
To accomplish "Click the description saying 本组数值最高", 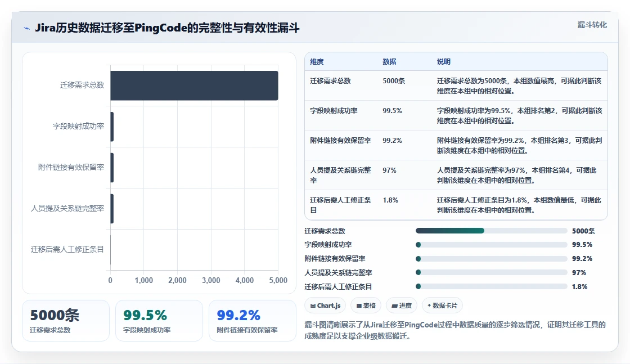I will [519, 86].
